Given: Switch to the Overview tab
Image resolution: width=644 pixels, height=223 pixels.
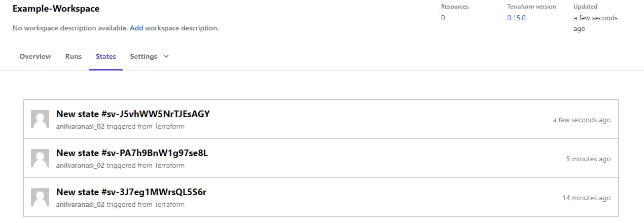Looking at the screenshot, I should 35,56.
